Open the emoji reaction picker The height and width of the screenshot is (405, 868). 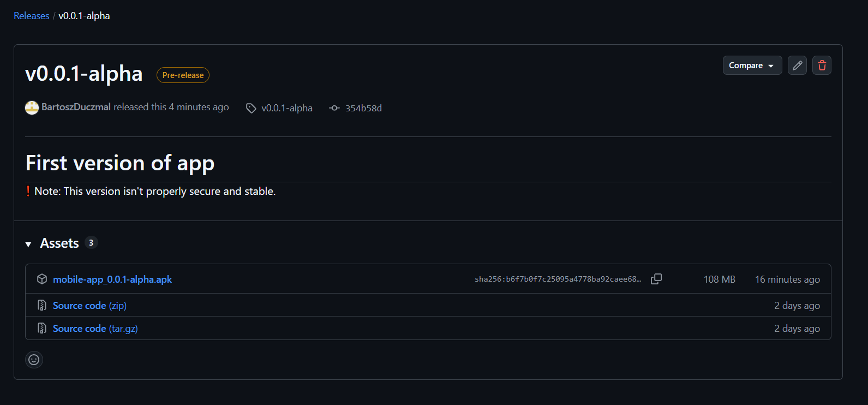click(34, 360)
